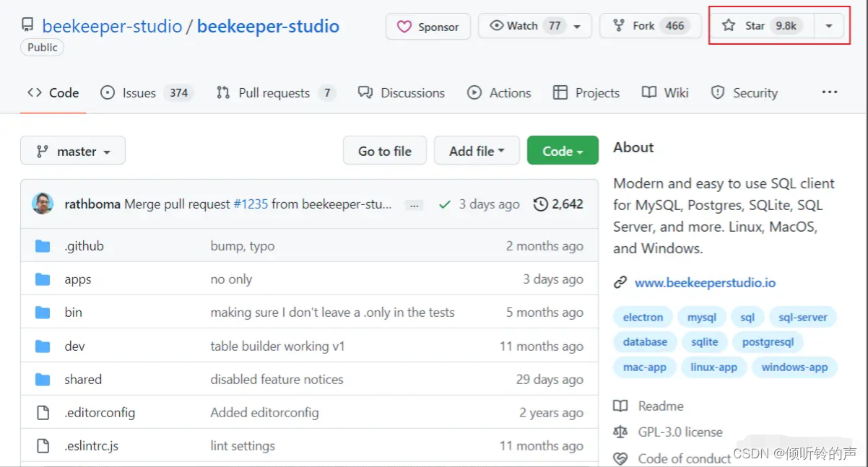Click the Discussions speech bubble icon
This screenshot has width=868, height=467.
(365, 92)
